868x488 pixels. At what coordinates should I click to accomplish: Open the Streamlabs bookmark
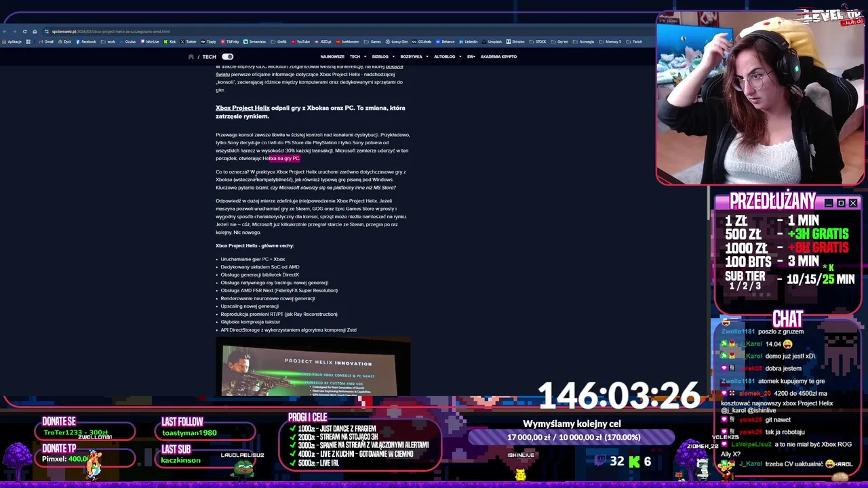[x=254, y=41]
